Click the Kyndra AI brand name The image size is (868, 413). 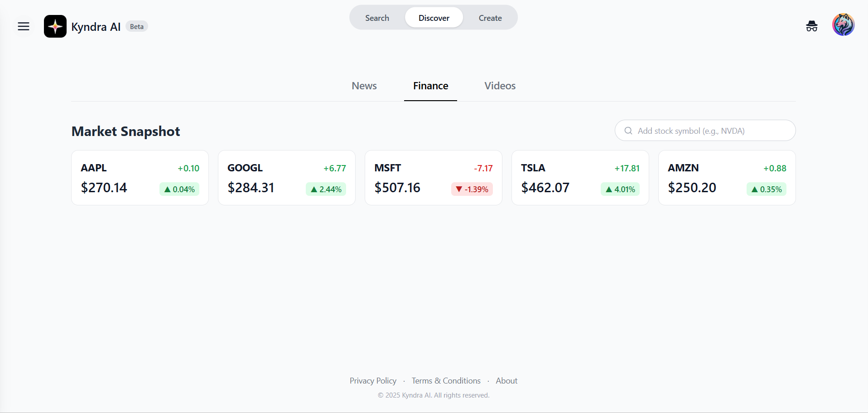[x=96, y=27]
